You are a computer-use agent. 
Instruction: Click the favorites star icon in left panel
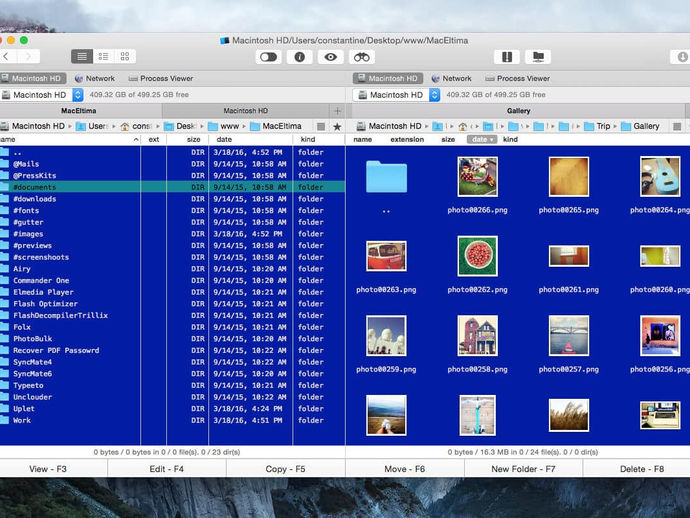(337, 127)
